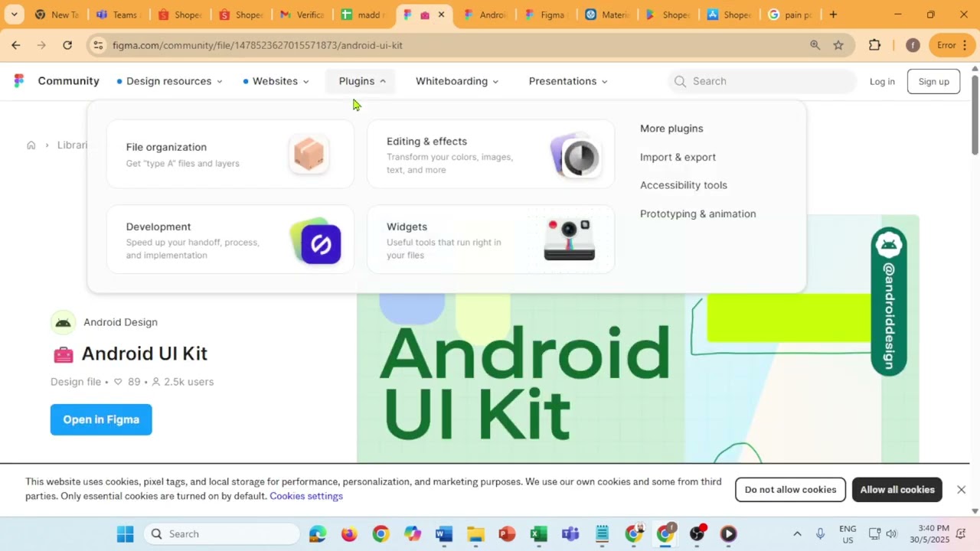Click the Android Design author name
This screenshot has height=551, width=980.
120,322
